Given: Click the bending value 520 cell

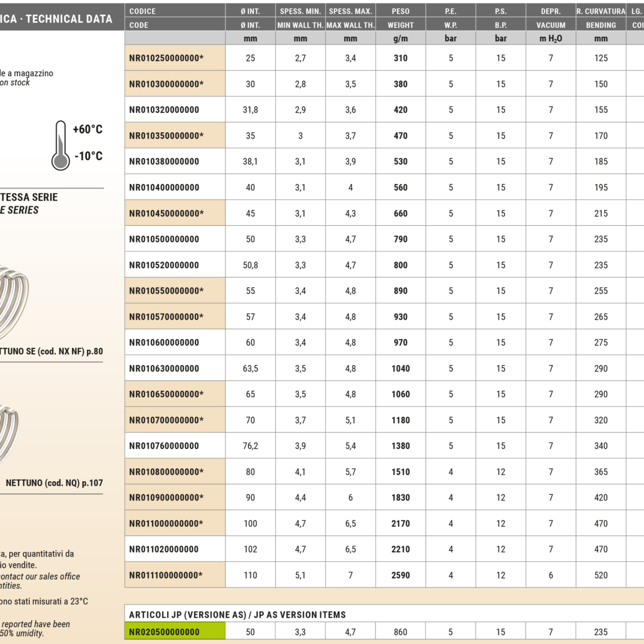Looking at the screenshot, I should (601, 575).
